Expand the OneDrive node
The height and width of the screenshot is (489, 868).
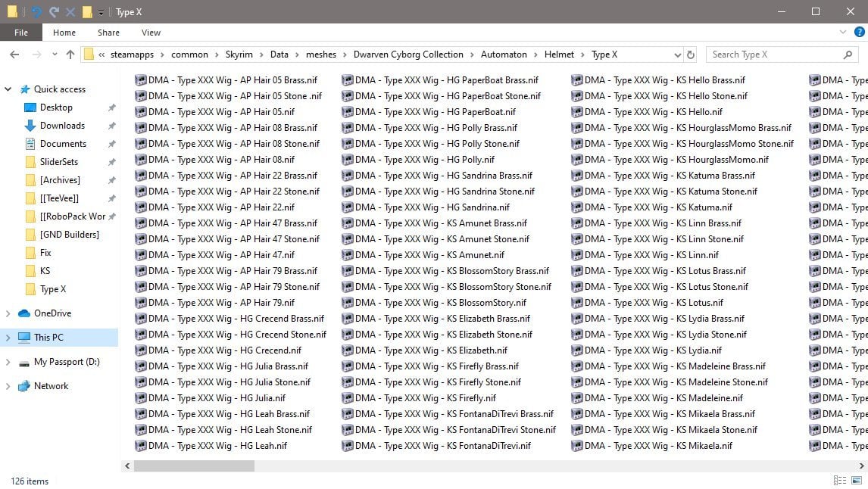coord(8,313)
